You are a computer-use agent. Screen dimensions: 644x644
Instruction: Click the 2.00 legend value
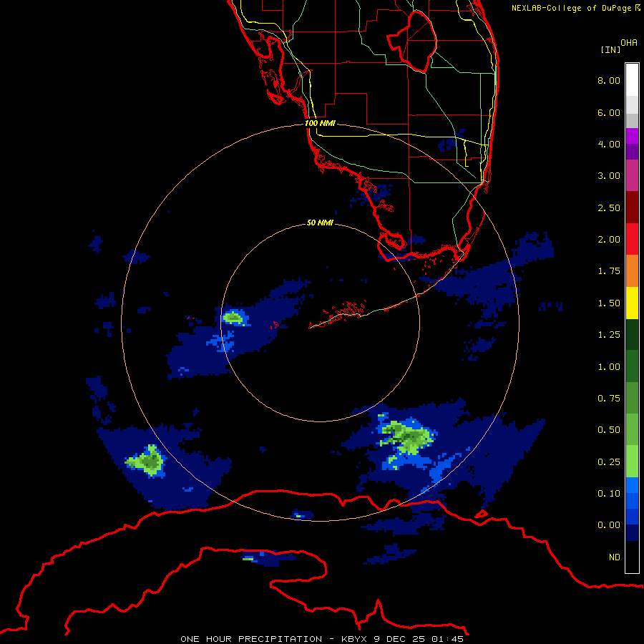(609, 240)
